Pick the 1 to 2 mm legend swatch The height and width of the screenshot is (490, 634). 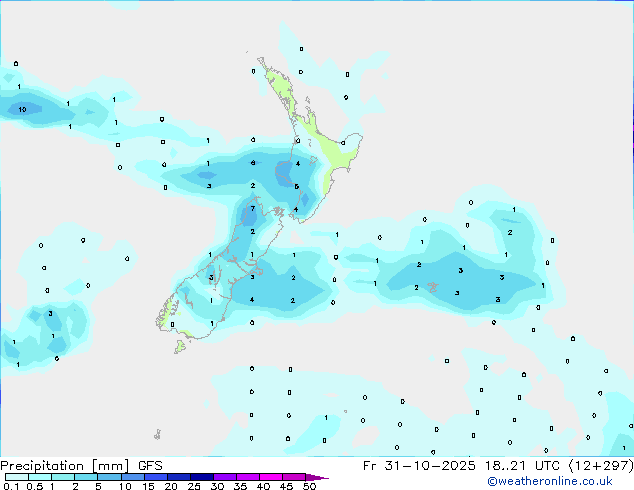pyautogui.click(x=63, y=477)
